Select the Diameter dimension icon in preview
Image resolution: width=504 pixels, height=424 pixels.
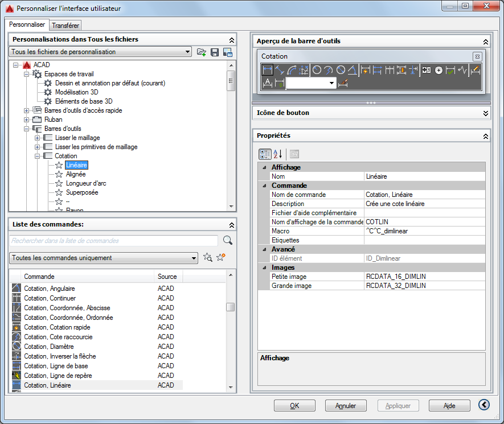tap(341, 69)
